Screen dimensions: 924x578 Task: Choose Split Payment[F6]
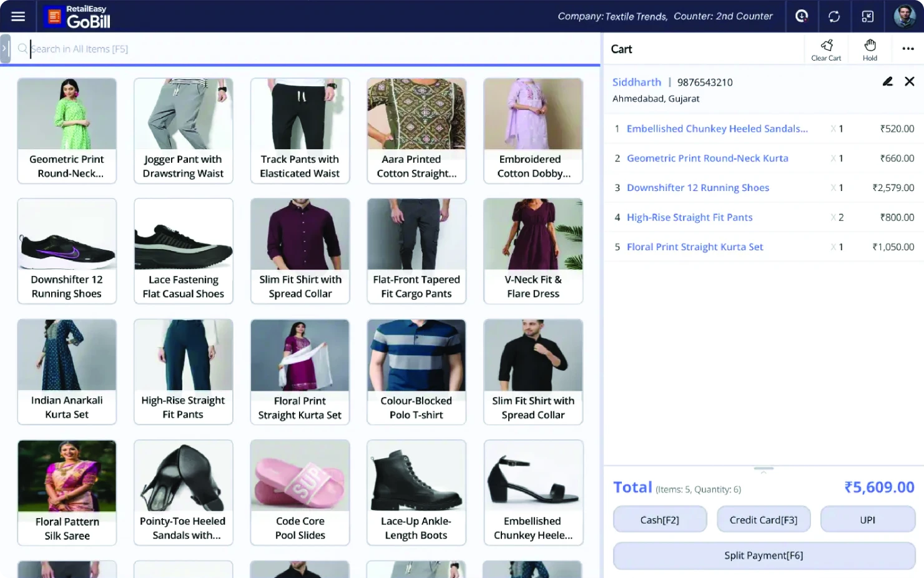[x=763, y=556]
